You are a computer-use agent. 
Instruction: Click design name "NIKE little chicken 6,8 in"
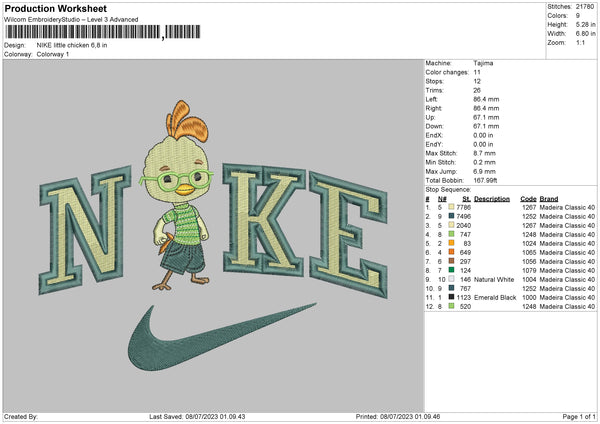(72, 45)
